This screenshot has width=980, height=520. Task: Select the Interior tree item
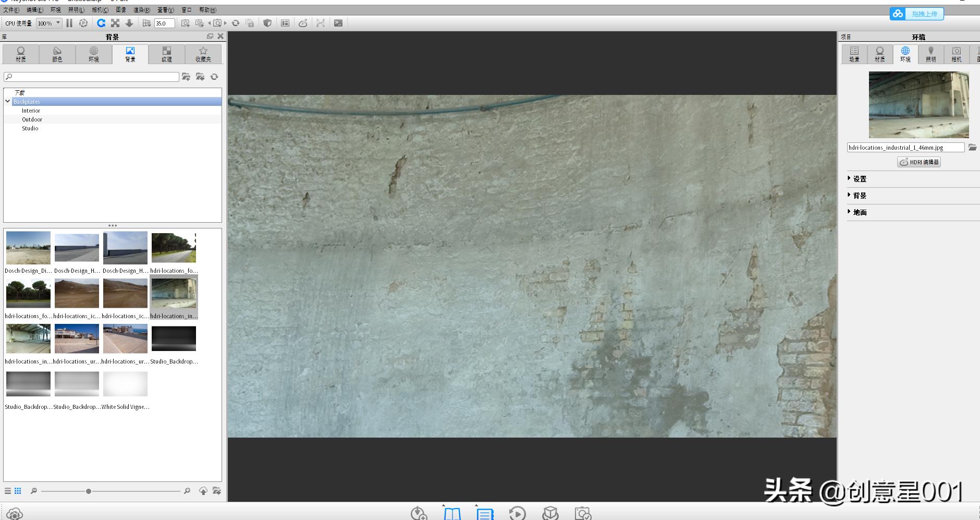(31, 111)
